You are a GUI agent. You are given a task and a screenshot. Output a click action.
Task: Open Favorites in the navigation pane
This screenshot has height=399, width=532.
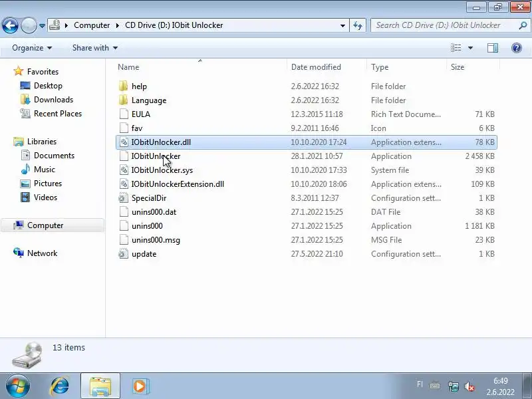click(36, 72)
